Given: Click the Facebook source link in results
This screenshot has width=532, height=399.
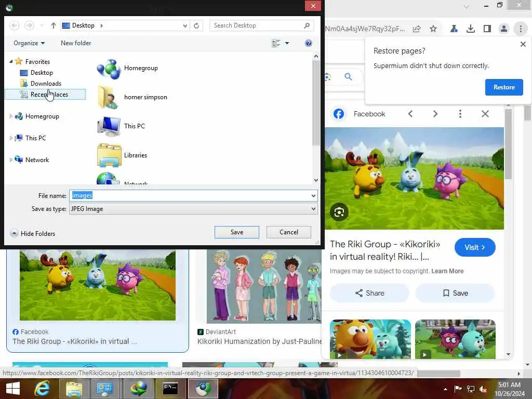Looking at the screenshot, I should pos(31,332).
